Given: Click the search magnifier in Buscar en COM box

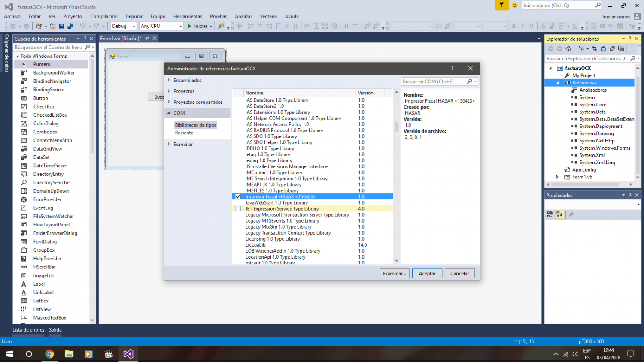Looking at the screenshot, I should coord(470,81).
